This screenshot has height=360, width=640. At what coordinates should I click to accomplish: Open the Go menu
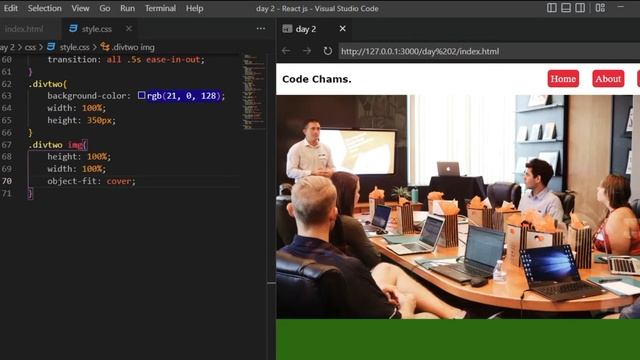[x=104, y=8]
